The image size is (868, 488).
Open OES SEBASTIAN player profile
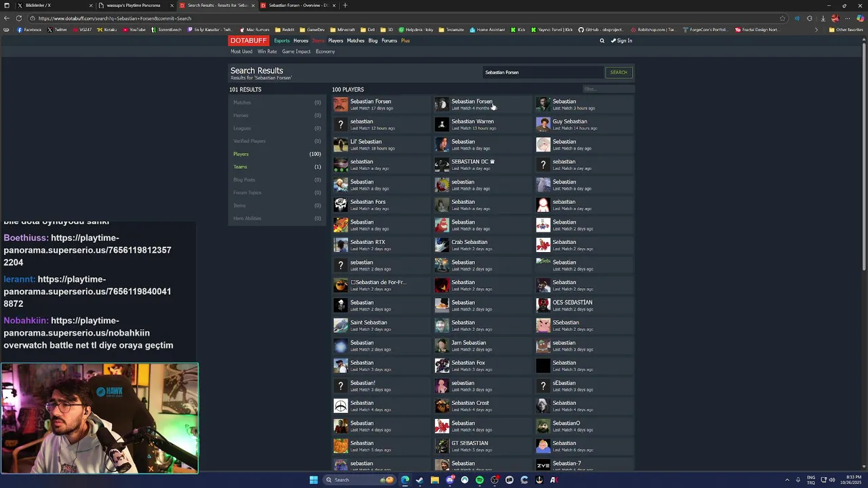(x=572, y=302)
